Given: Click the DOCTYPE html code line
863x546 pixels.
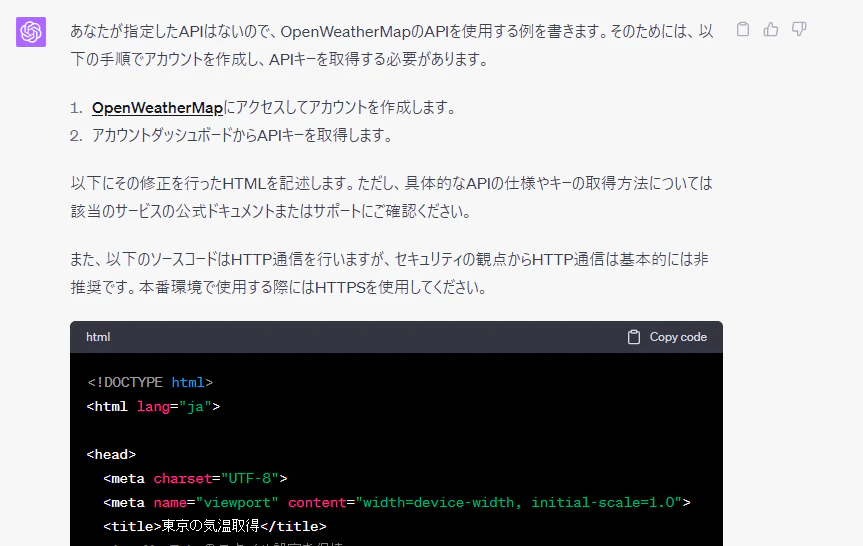Looking at the screenshot, I should click(150, 382).
